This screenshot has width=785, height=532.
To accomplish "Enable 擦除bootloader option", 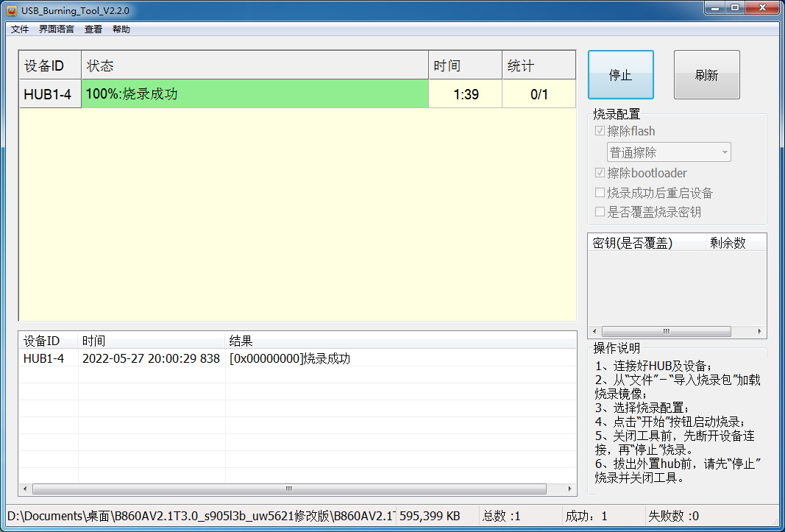I will 601,172.
